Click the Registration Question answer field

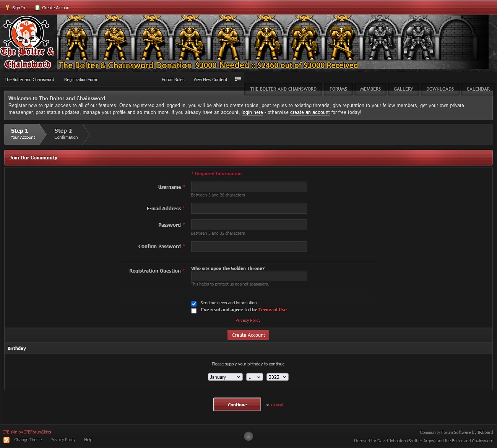[249, 276]
